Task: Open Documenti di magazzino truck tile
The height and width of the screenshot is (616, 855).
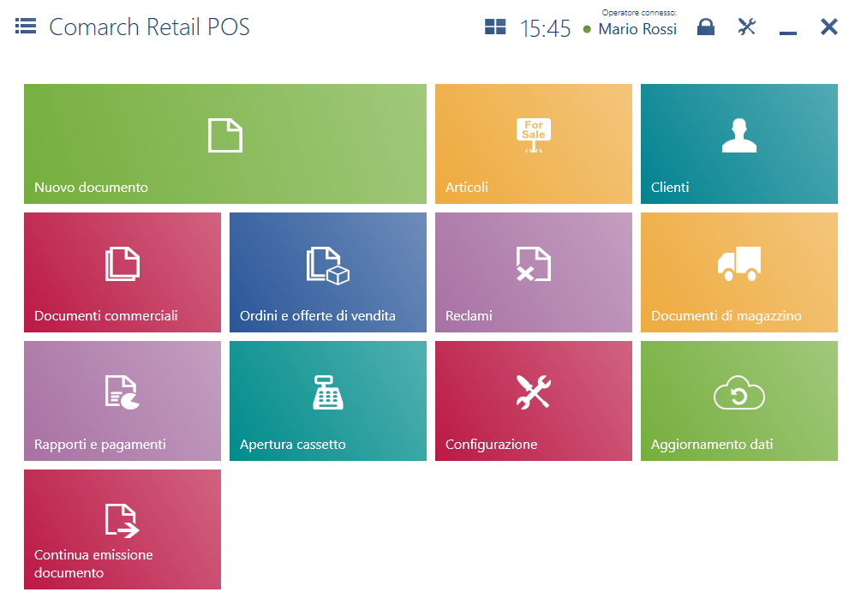Action: coord(738,272)
